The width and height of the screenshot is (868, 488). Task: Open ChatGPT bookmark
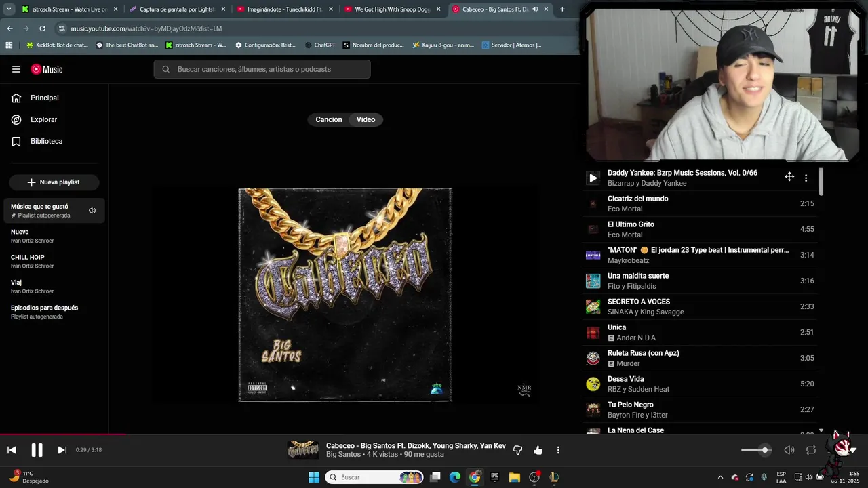(320, 45)
